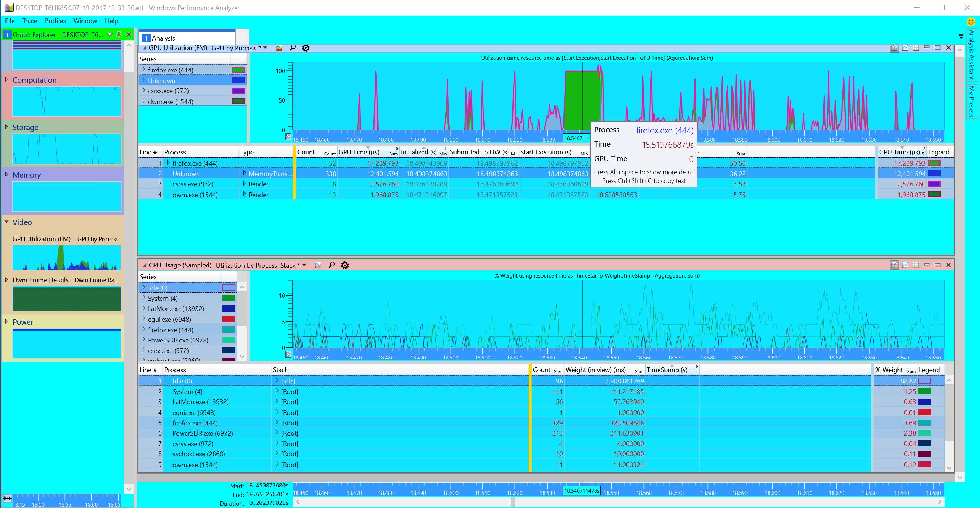The image size is (980, 508).
Task: Open the My Presets side tab
Action: [x=971, y=101]
